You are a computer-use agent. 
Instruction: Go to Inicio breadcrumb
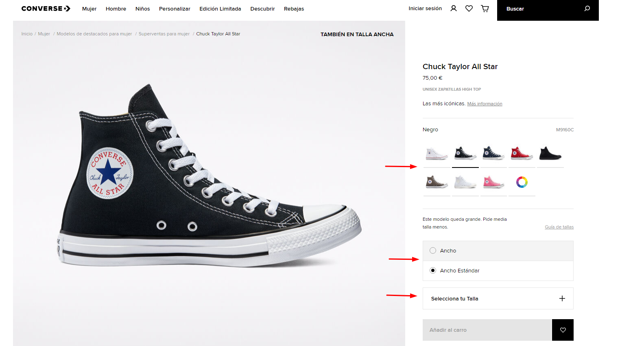[x=27, y=34]
